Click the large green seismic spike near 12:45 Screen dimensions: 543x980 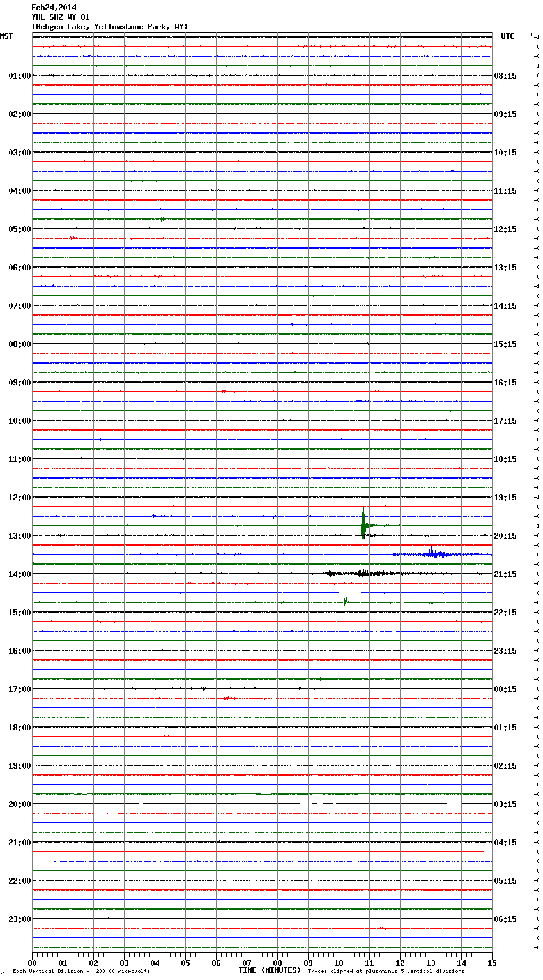click(x=363, y=526)
